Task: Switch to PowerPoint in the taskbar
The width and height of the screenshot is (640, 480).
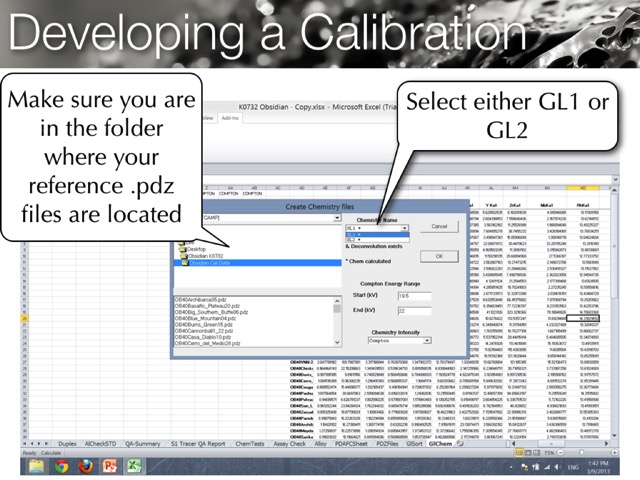Action: [112, 466]
